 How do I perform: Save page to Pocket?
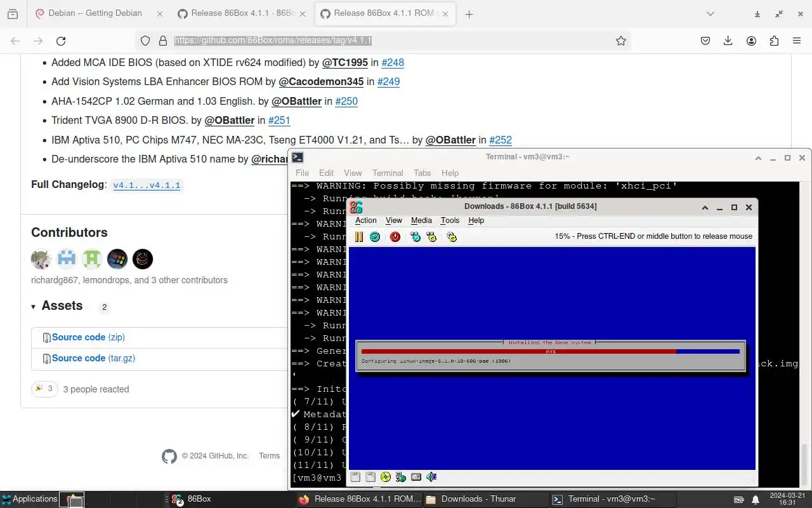[x=705, y=41]
